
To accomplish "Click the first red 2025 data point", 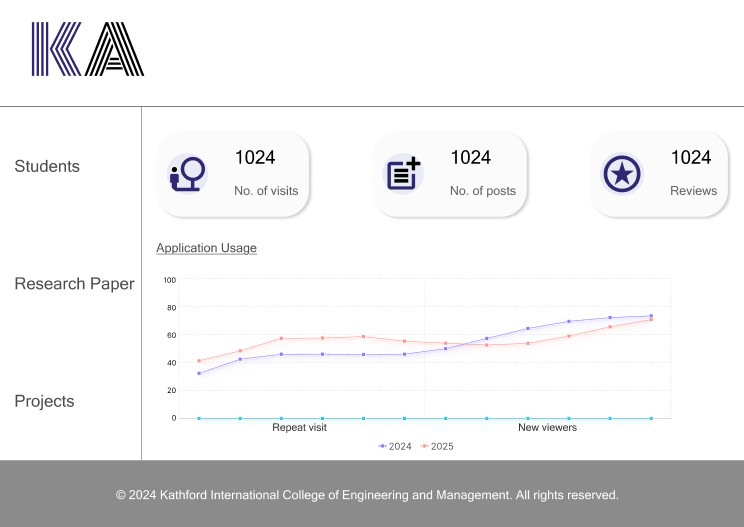I will click(199, 361).
